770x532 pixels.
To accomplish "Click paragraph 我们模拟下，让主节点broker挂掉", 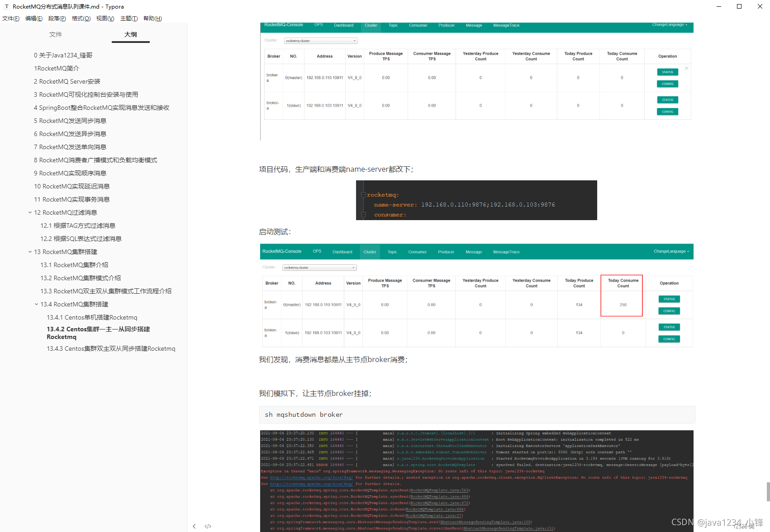I will (x=315, y=394).
